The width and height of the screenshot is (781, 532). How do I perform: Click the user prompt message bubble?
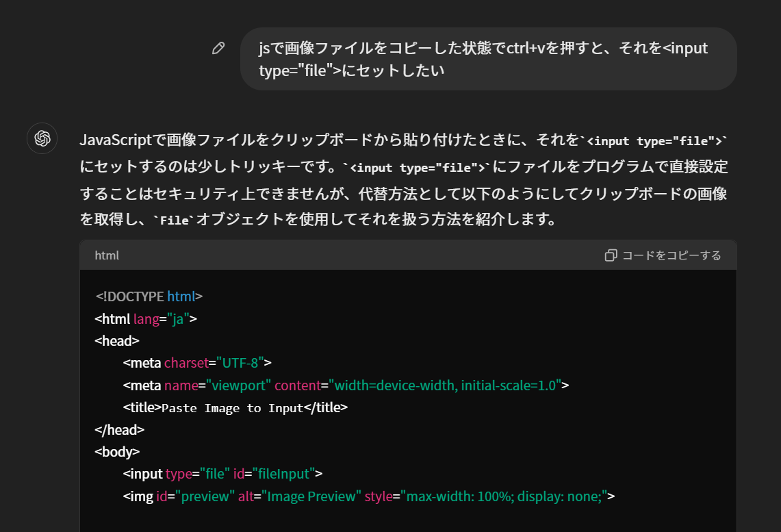pyautogui.click(x=488, y=59)
